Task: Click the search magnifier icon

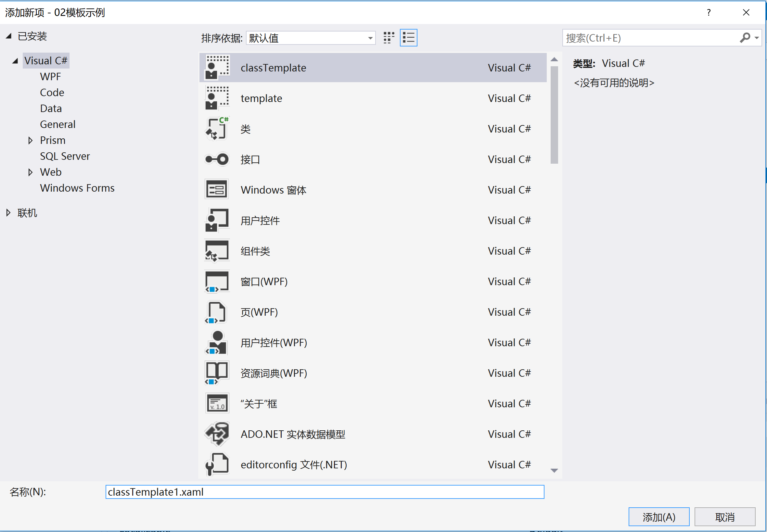Action: click(745, 38)
